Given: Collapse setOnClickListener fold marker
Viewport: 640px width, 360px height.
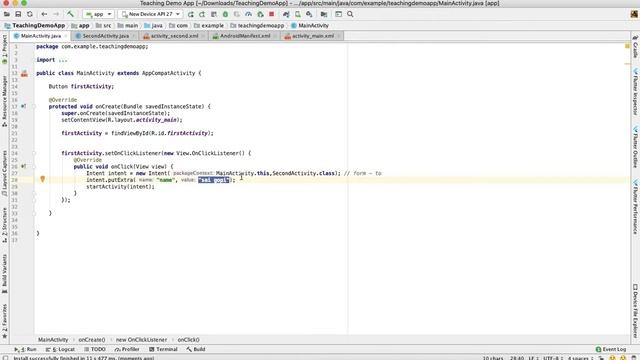Looking at the screenshot, I should pos(34,153).
